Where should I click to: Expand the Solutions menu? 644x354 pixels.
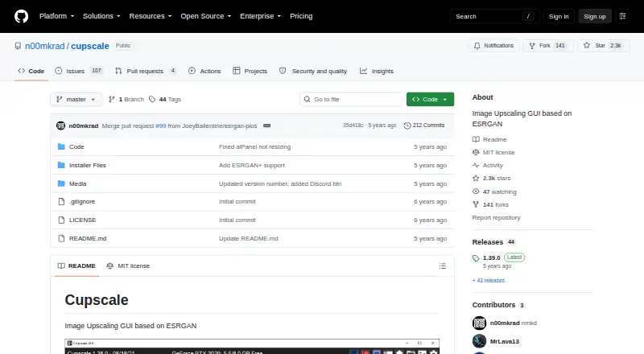(101, 16)
